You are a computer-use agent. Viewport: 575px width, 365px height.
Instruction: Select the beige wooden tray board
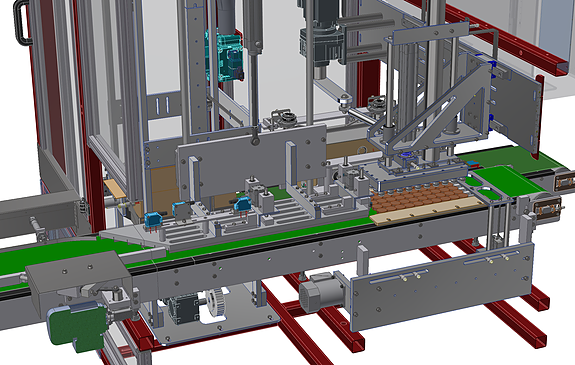(427, 211)
